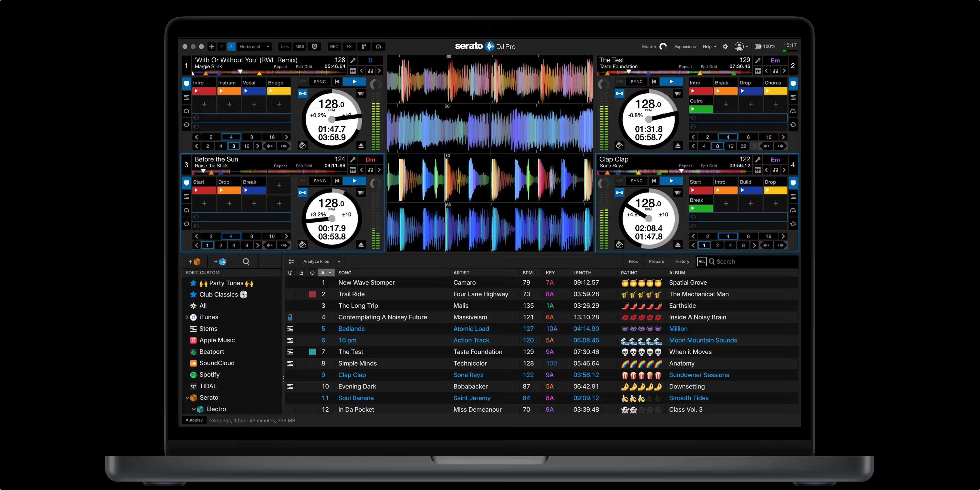Image resolution: width=980 pixels, height=490 pixels.
Task: Click the library magnifier icon above crates
Action: pyautogui.click(x=246, y=262)
